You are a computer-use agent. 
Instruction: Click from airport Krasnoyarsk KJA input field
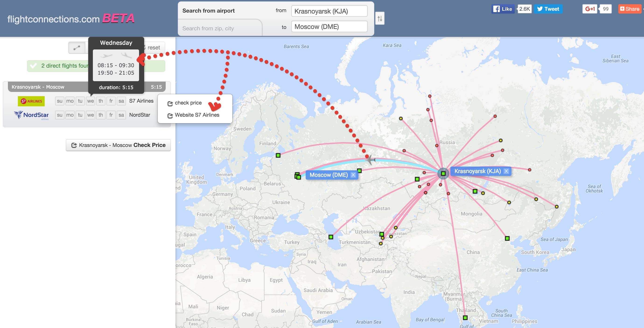(x=329, y=10)
